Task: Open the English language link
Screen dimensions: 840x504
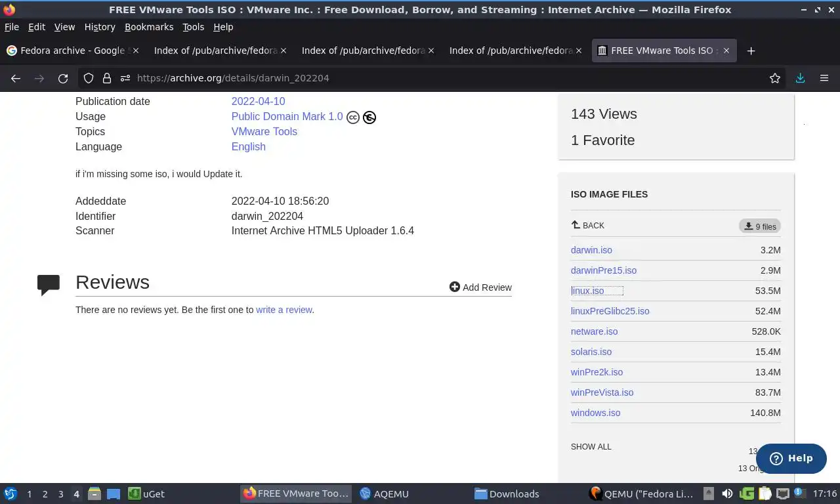Action: click(x=249, y=146)
